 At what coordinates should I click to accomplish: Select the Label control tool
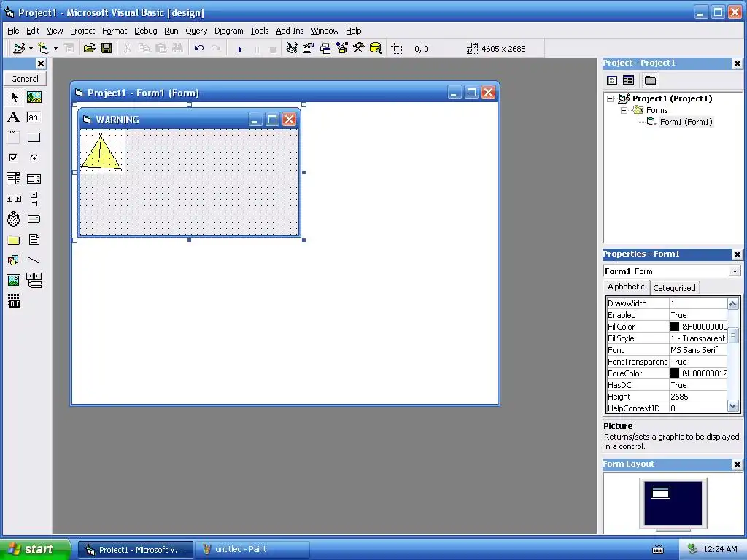coord(14,117)
